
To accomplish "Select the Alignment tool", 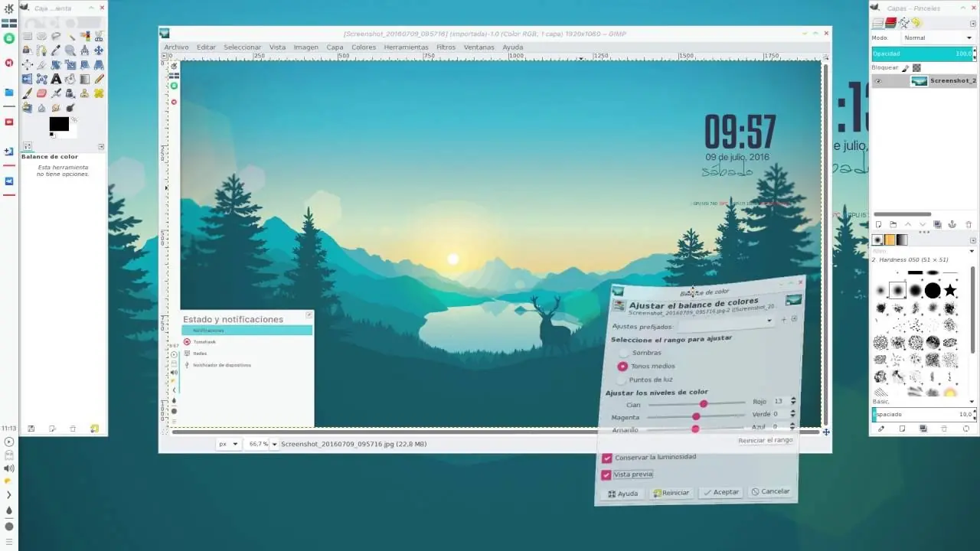I will [28, 65].
